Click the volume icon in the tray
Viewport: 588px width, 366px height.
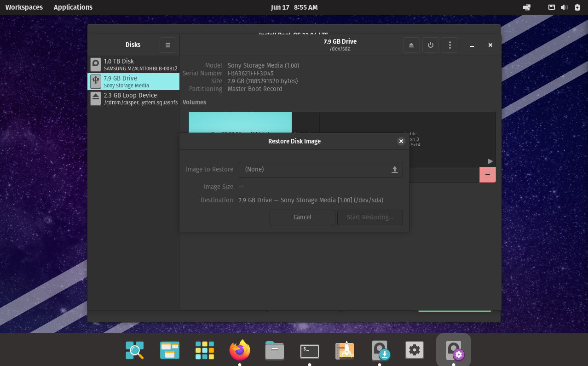[565, 7]
